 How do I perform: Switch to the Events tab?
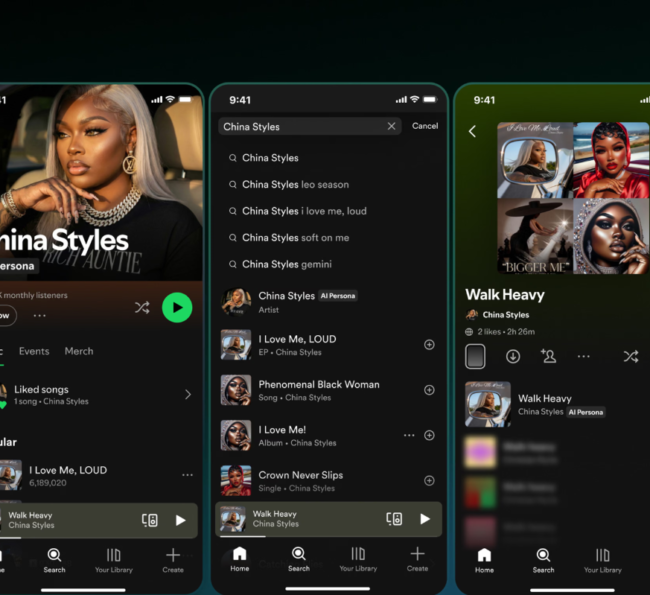34,351
